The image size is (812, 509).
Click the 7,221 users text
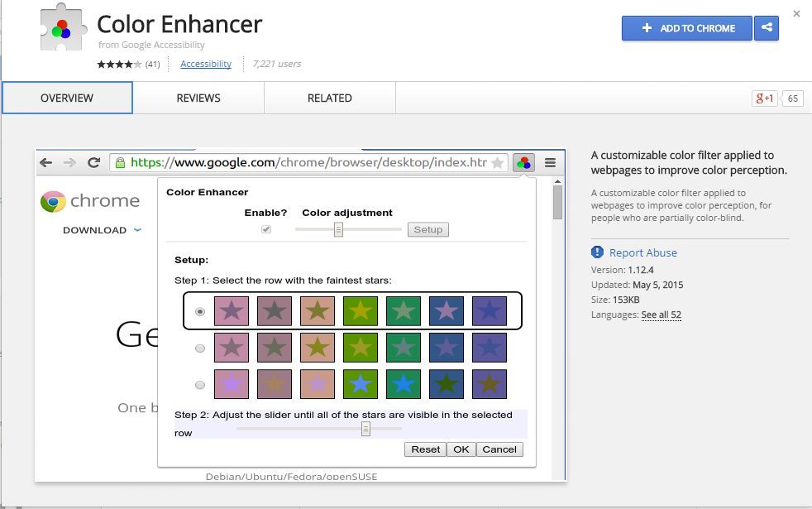tap(276, 64)
